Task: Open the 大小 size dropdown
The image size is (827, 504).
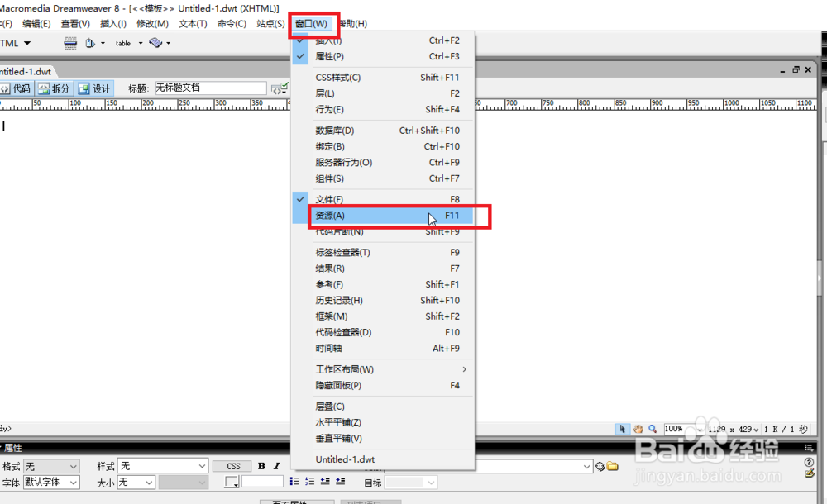Action: tap(136, 483)
